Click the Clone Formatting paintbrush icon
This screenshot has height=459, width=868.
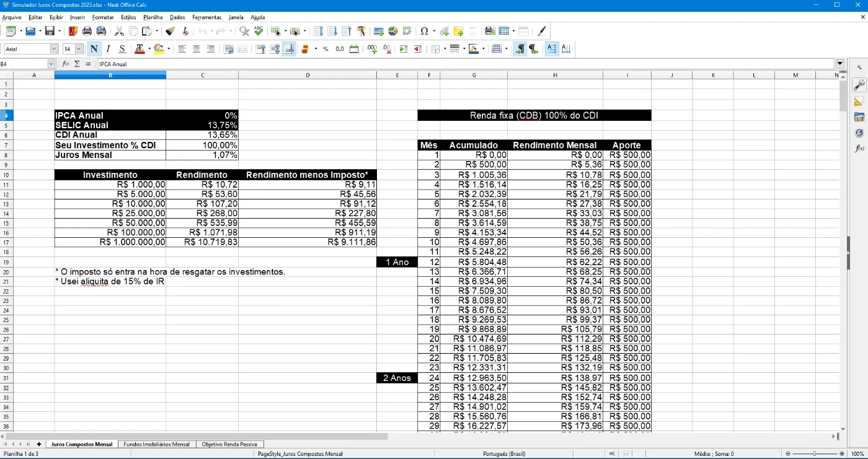coord(170,31)
